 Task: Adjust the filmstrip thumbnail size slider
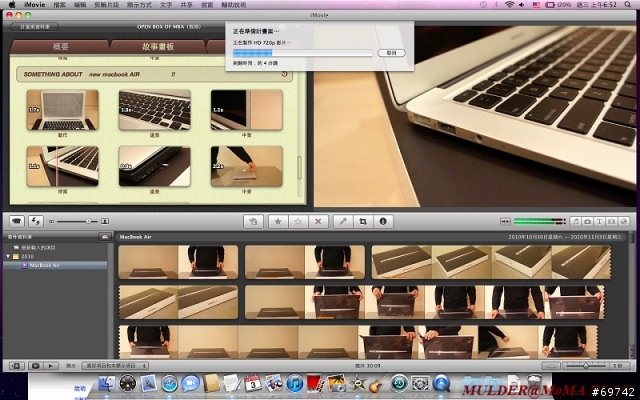(77, 221)
